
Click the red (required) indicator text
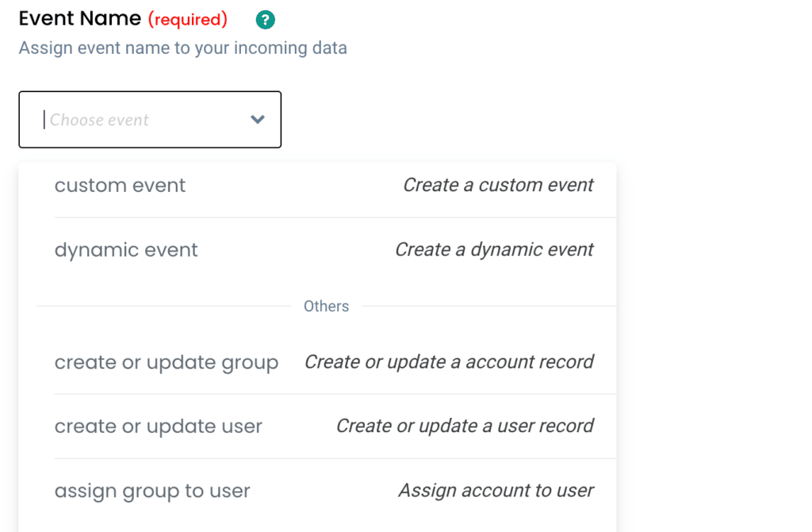click(x=188, y=19)
